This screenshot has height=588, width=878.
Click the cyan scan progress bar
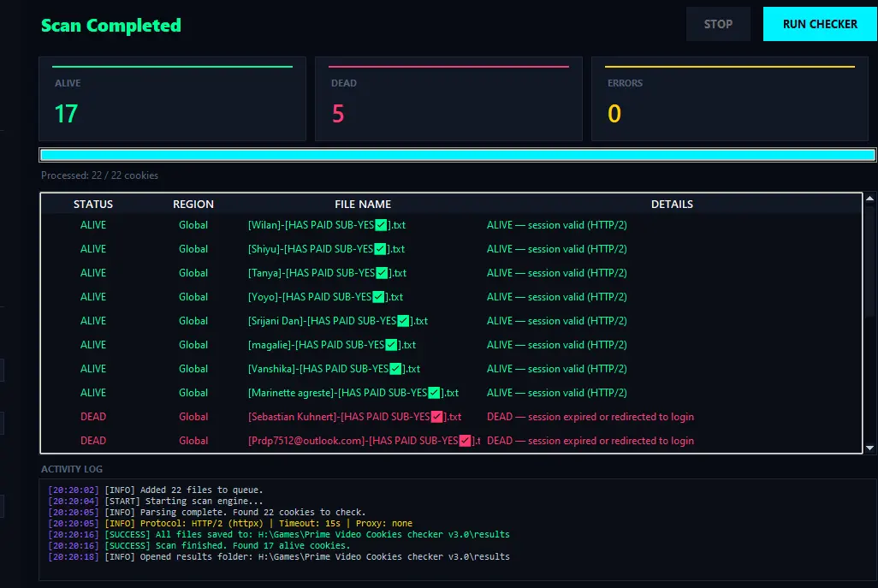point(458,155)
